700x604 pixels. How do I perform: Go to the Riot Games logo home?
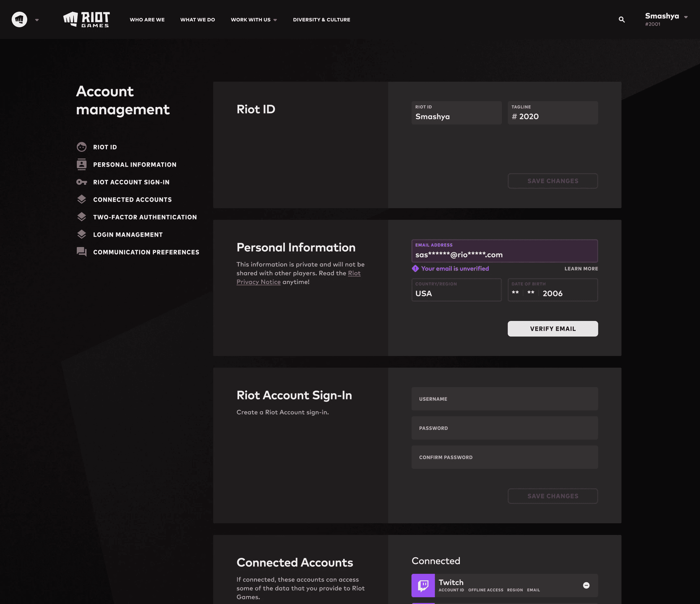pos(87,19)
